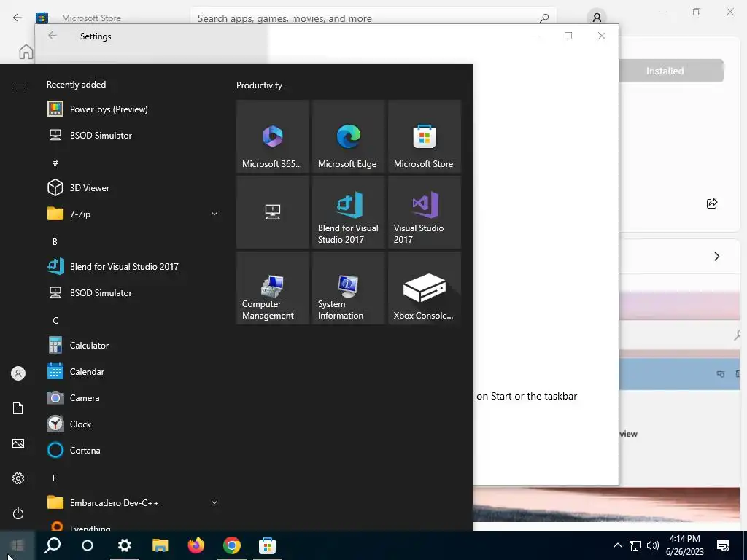Open Documents from Start sidebar

click(x=18, y=408)
